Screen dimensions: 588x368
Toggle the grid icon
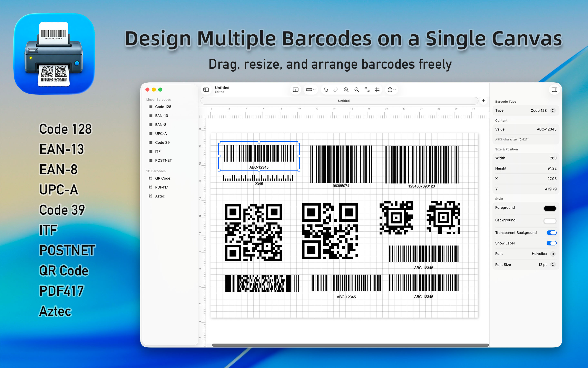point(377,90)
